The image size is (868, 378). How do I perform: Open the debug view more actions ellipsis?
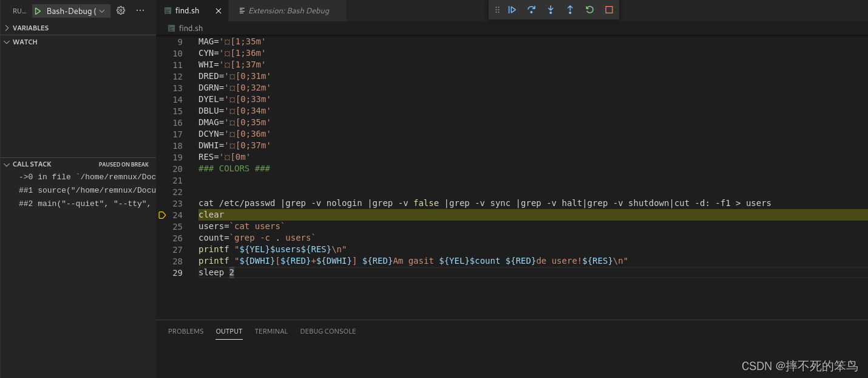coord(140,10)
